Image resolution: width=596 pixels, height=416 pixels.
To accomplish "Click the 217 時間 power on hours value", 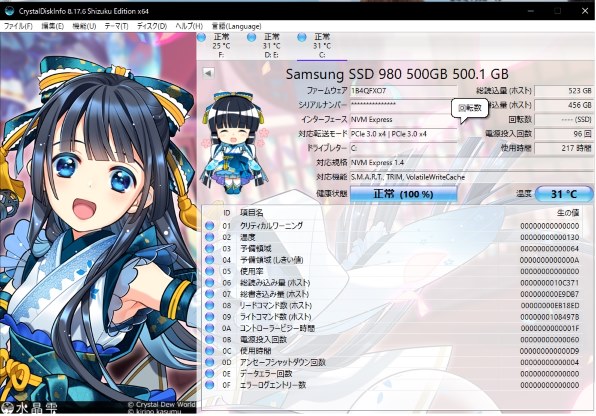I will pos(564,148).
